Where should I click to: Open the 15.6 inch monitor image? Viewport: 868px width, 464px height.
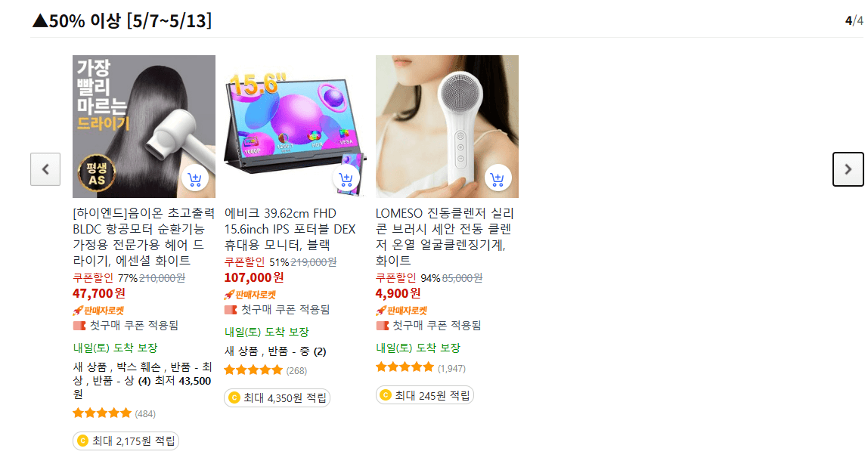coord(295,126)
